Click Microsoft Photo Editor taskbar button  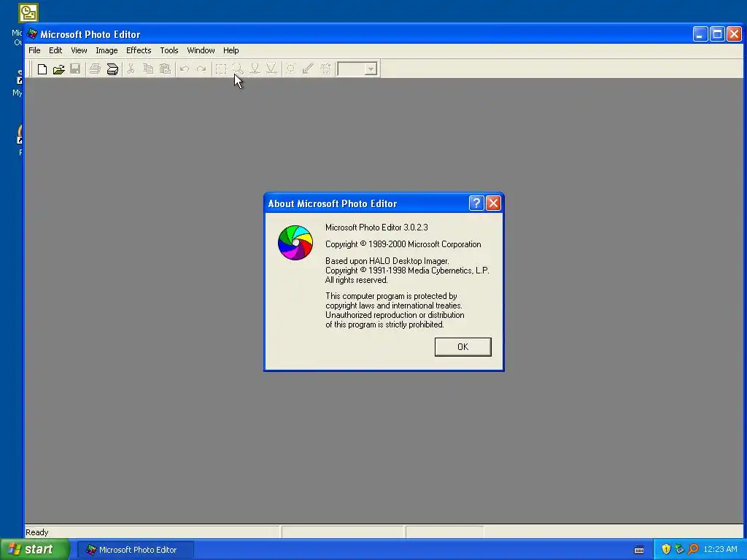tap(136, 550)
